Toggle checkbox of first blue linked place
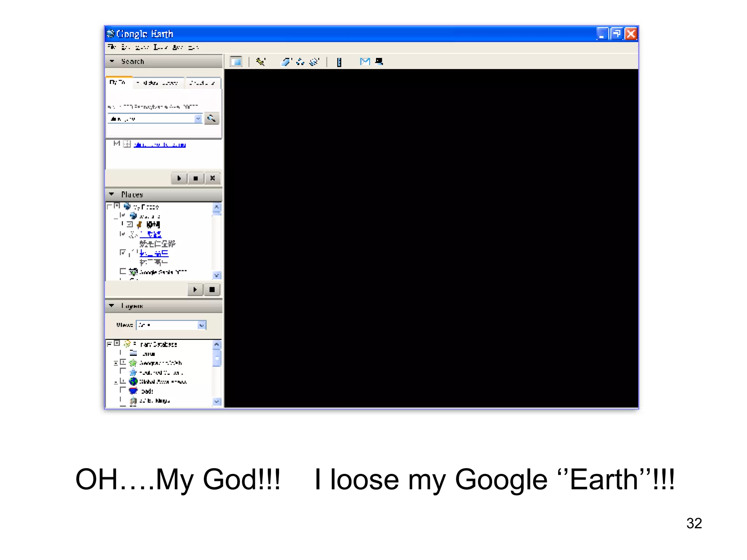The image size is (747, 560). [x=123, y=234]
